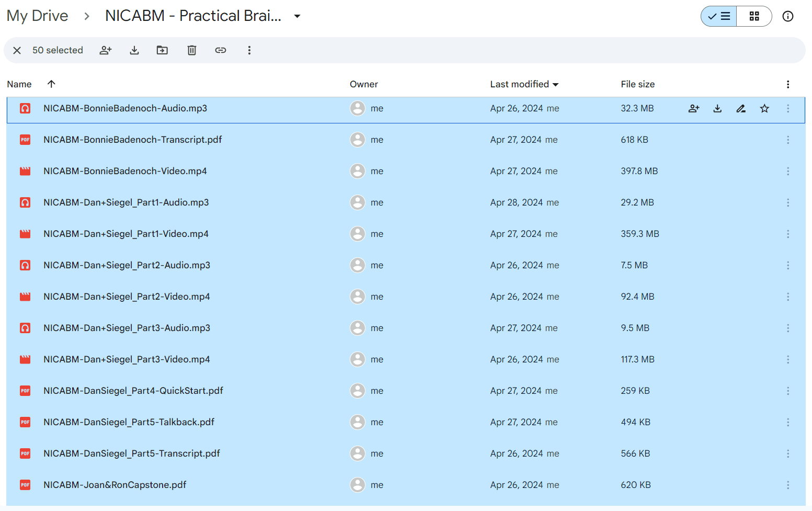Click the File size column header
Viewport: 812px width, 511px height.
[638, 84]
